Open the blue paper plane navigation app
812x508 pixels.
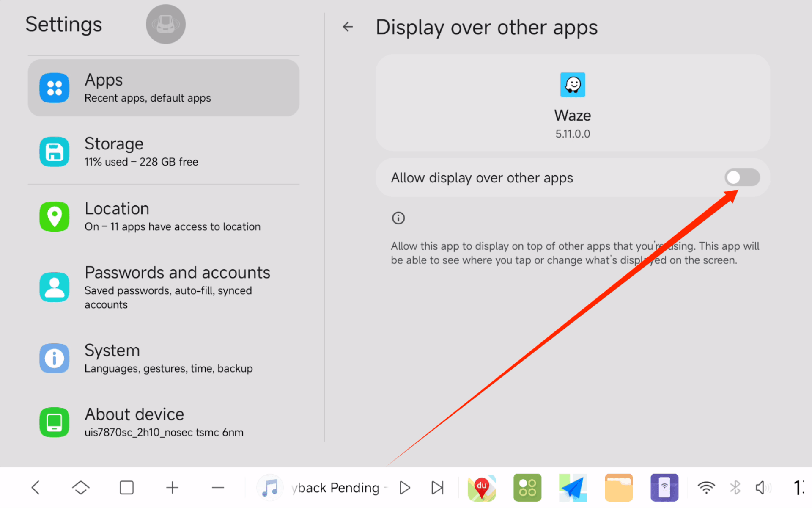coord(573,488)
